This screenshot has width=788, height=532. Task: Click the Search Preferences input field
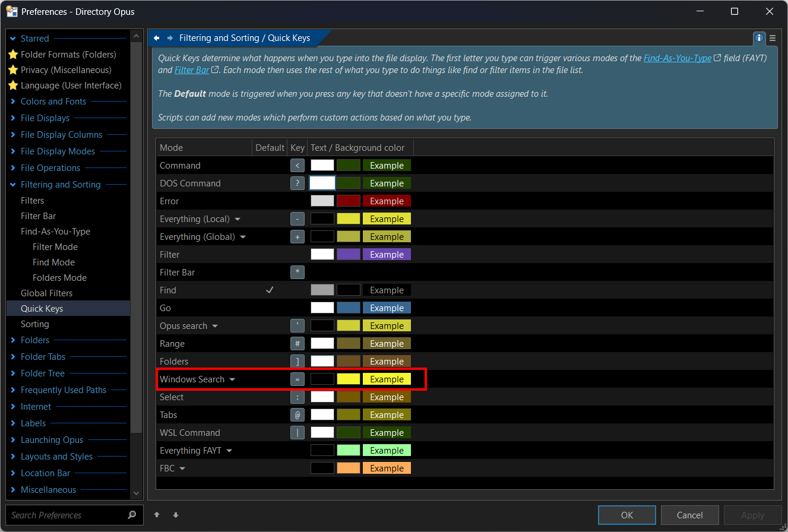point(65,515)
